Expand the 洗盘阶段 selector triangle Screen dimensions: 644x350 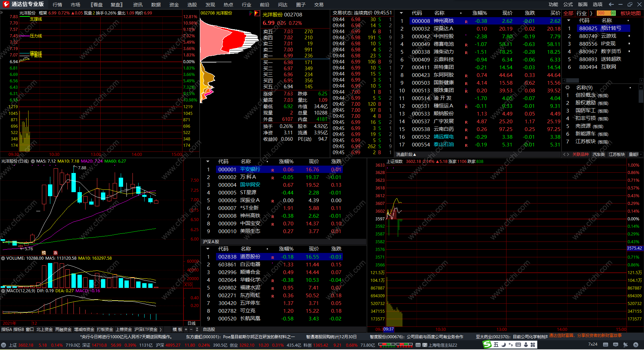tap(415, 155)
